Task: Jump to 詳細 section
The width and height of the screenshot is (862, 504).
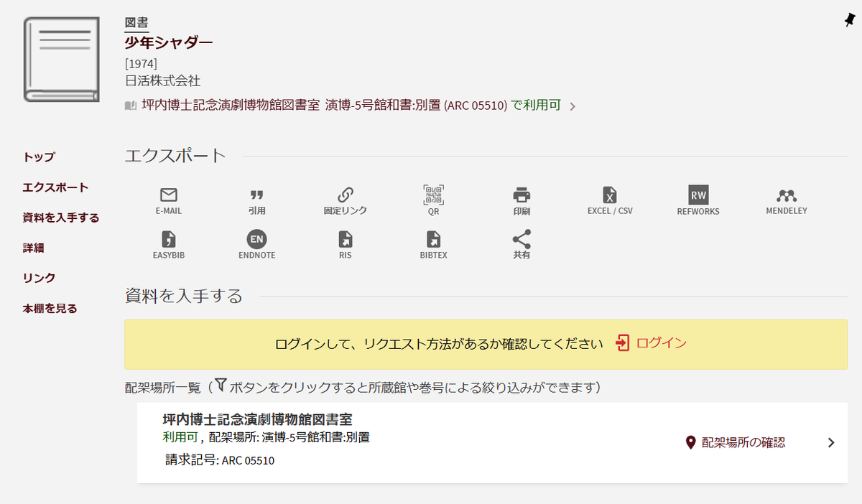Action: [x=34, y=247]
